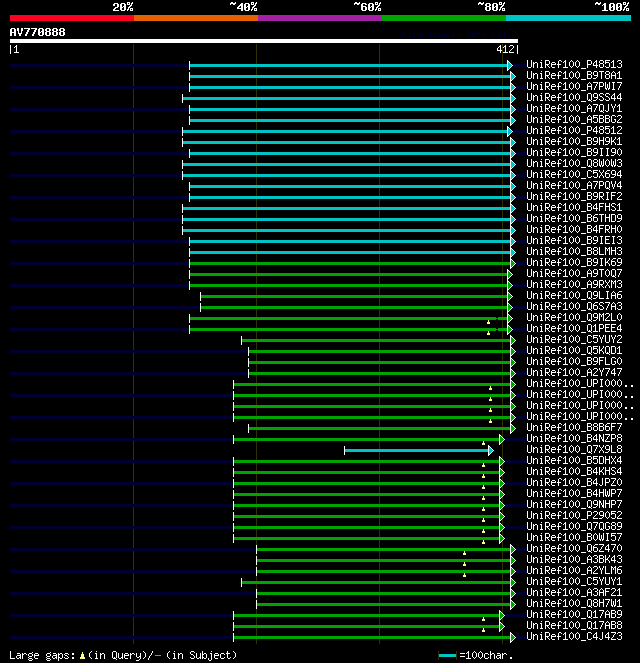Viewport: 640px width, 663px height.
Task: Choose the UniRef100_Q6S7A3 entry
Action: click(574, 306)
